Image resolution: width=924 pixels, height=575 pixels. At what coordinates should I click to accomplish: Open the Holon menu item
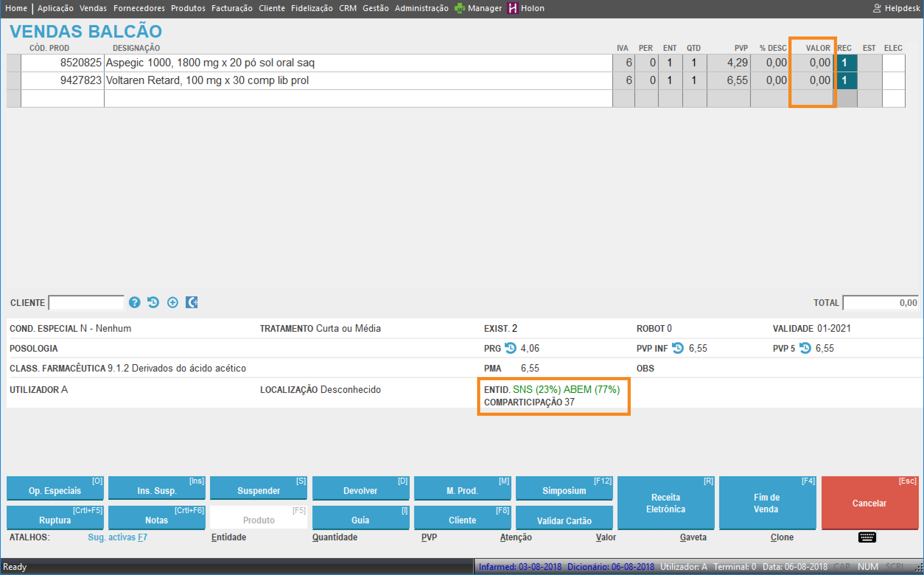(x=532, y=8)
